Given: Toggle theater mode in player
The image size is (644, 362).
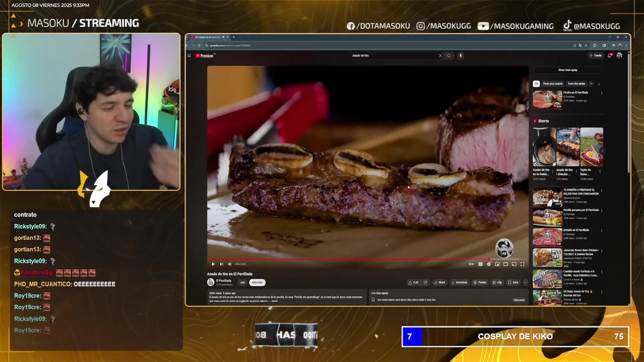Looking at the screenshot, I should point(506,264).
